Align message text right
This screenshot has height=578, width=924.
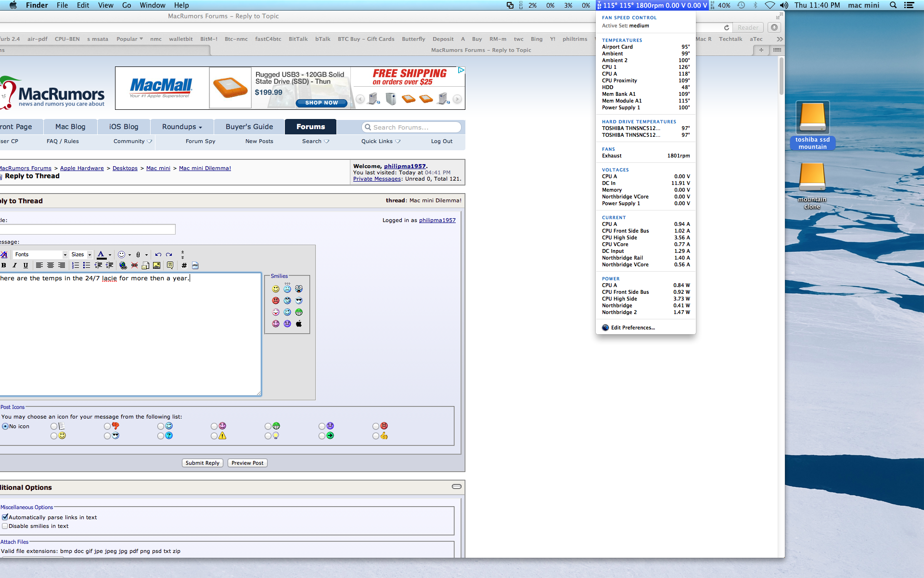point(62,265)
